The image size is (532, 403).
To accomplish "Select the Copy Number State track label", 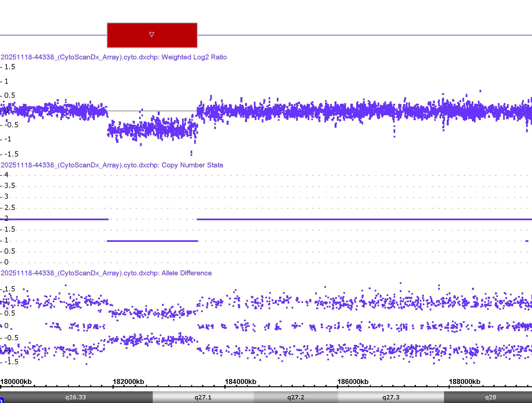I will 112,165.
